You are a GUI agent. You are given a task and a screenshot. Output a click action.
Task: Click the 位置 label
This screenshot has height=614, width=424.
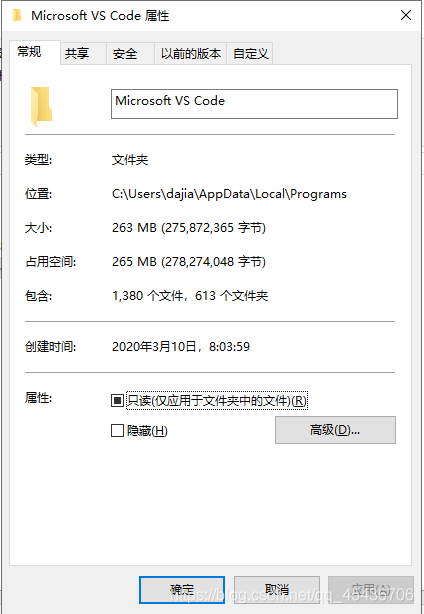coord(38,194)
